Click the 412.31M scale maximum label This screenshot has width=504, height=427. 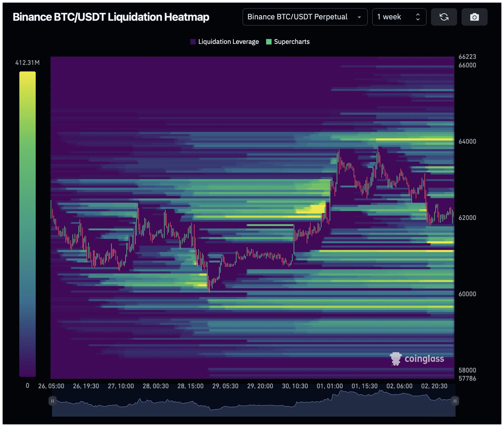click(27, 63)
